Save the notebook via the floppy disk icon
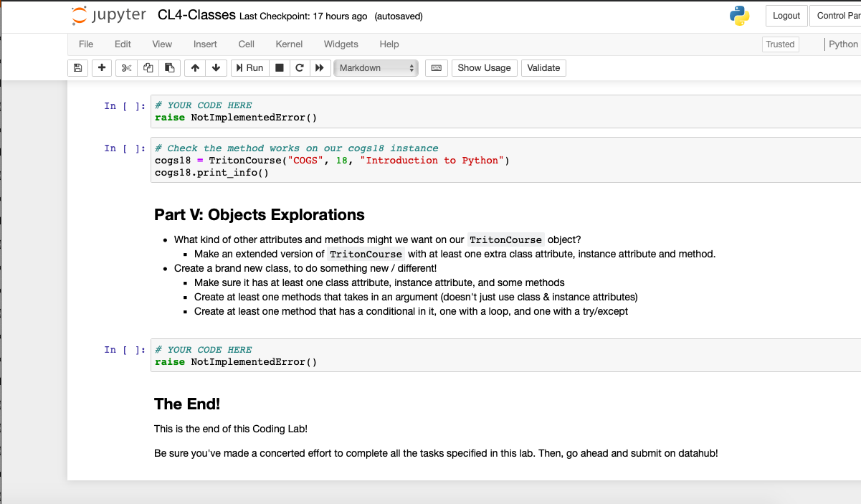Screen dimensions: 861x504 (78, 67)
